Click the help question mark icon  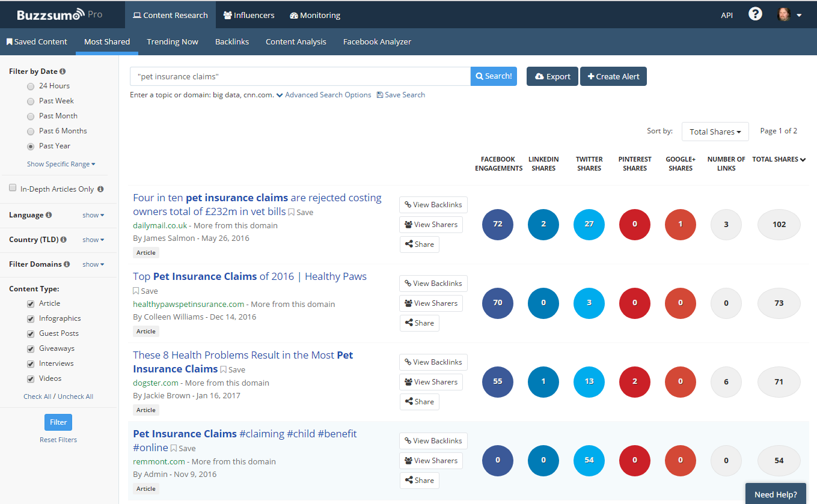coord(755,13)
